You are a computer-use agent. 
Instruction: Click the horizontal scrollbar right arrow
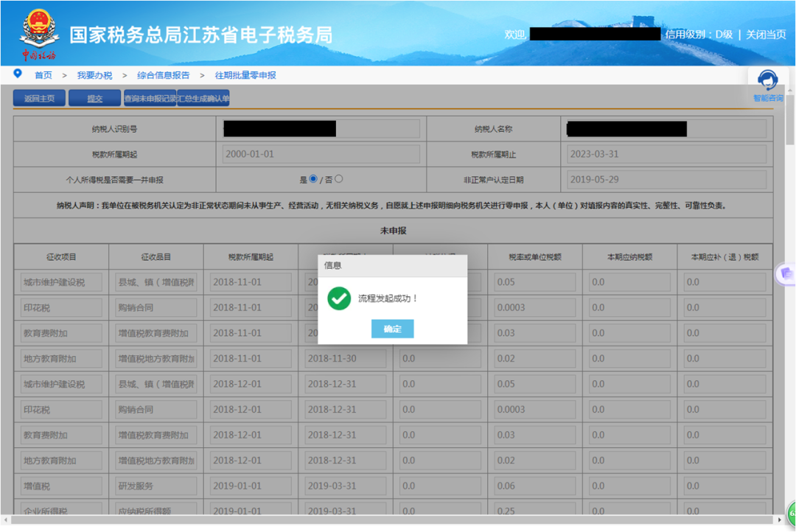pyautogui.click(x=780, y=520)
